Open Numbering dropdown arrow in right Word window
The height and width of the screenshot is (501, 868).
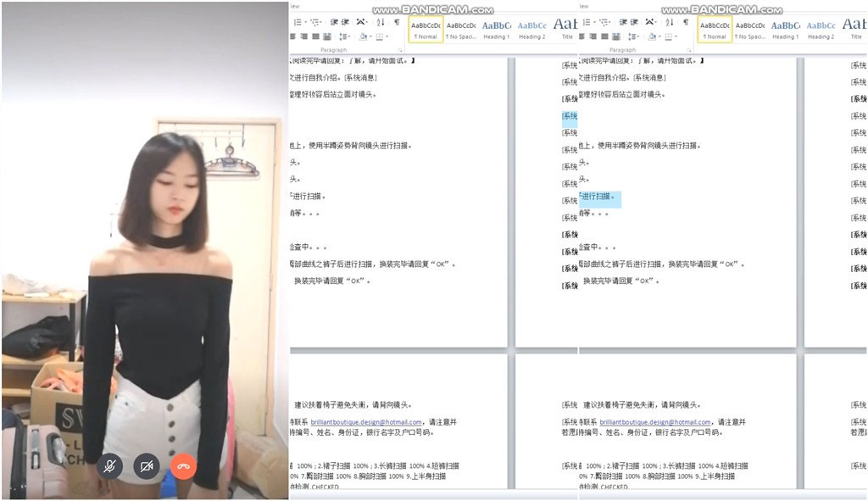click(x=594, y=22)
